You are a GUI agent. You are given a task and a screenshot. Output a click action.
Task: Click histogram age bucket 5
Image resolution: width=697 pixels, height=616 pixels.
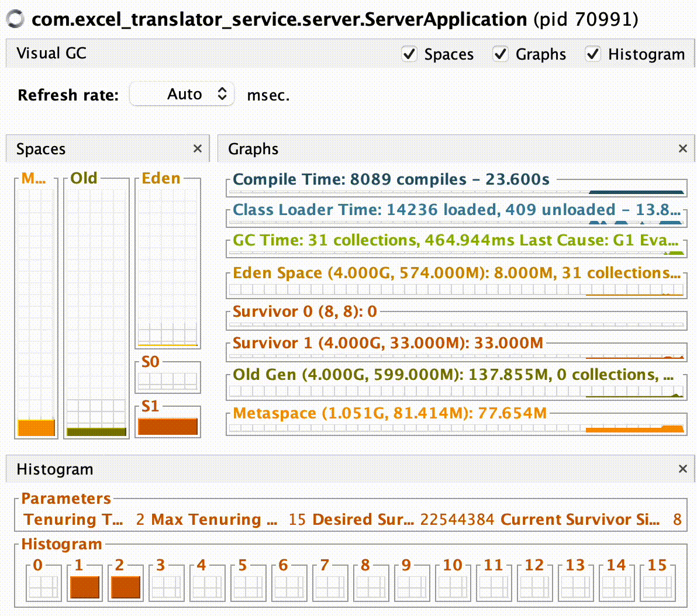pos(248,583)
